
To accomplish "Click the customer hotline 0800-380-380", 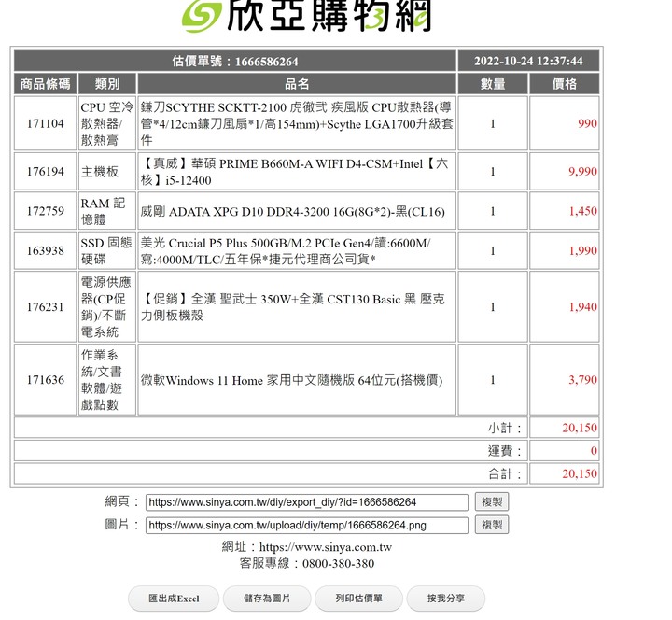I will pyautogui.click(x=338, y=563).
